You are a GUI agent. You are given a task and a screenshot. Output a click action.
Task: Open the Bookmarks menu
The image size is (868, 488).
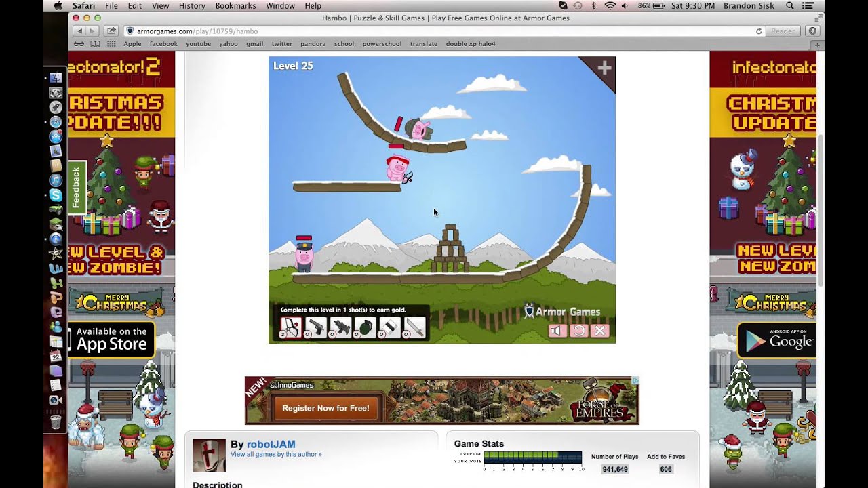coord(235,5)
